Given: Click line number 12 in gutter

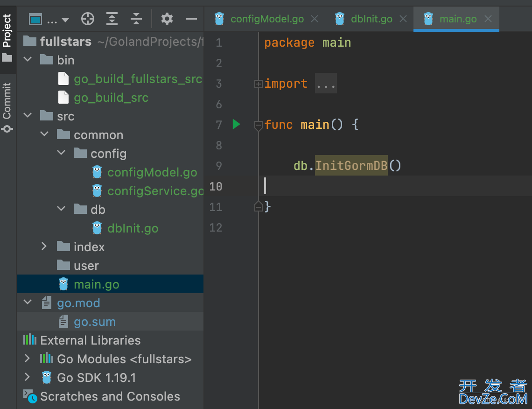Looking at the screenshot, I should click(x=216, y=227).
